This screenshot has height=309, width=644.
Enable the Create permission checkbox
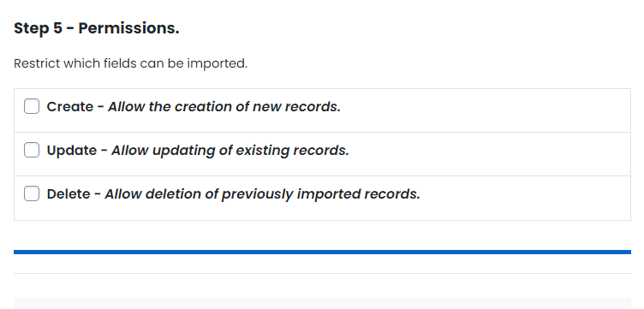(x=32, y=106)
